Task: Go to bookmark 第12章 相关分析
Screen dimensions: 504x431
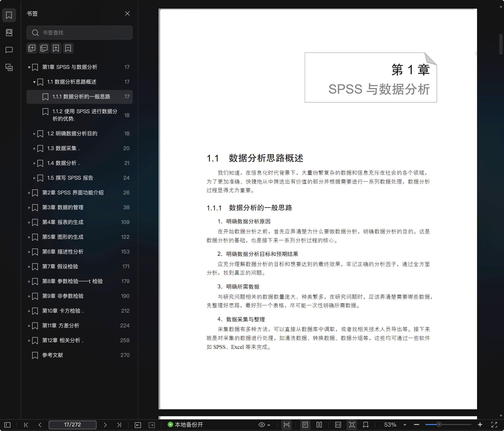Action: click(x=80, y=340)
